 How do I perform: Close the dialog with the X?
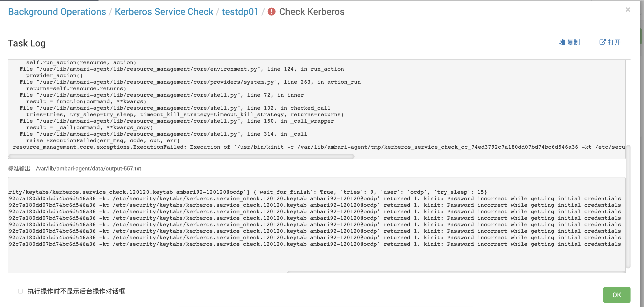click(x=628, y=10)
